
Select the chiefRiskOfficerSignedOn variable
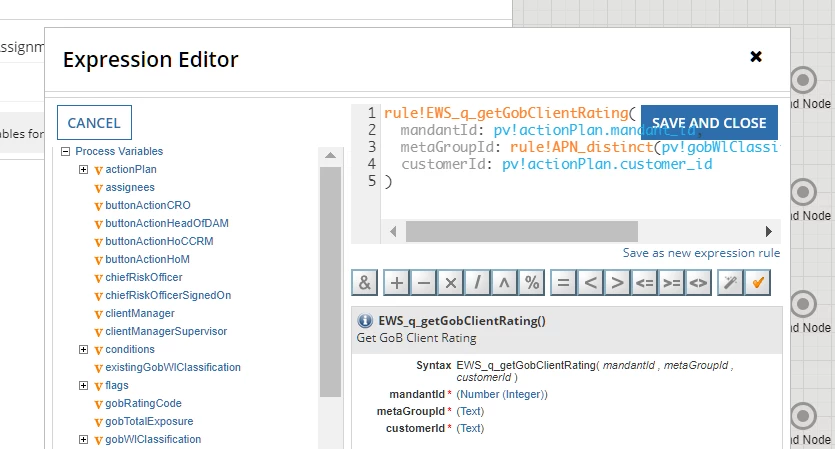click(x=168, y=295)
